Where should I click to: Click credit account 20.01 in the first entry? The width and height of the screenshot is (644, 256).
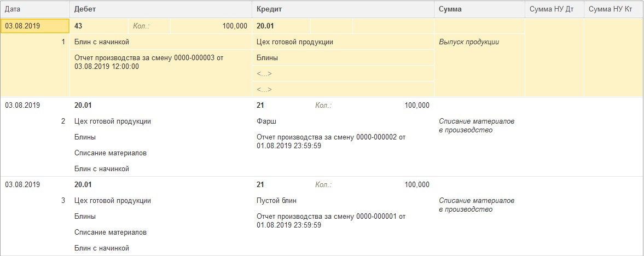pos(266,26)
